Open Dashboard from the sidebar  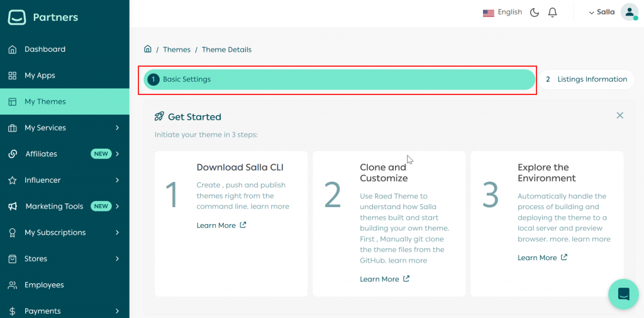click(45, 49)
